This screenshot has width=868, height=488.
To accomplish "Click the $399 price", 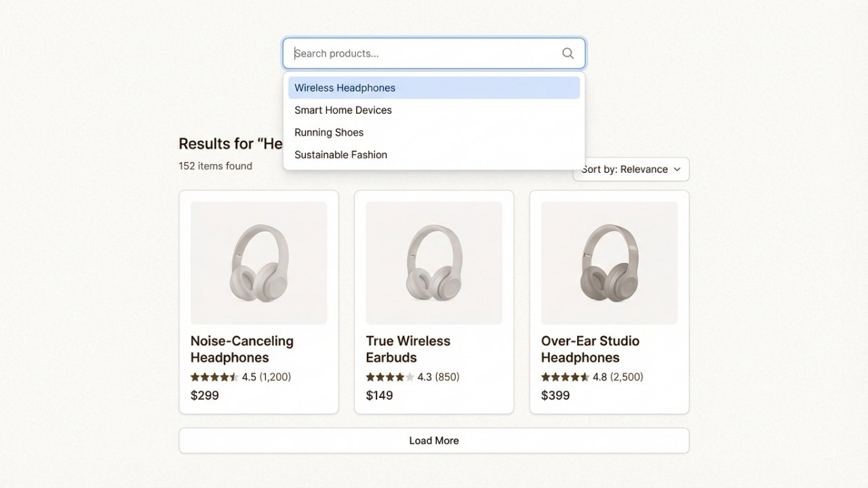I will click(555, 395).
